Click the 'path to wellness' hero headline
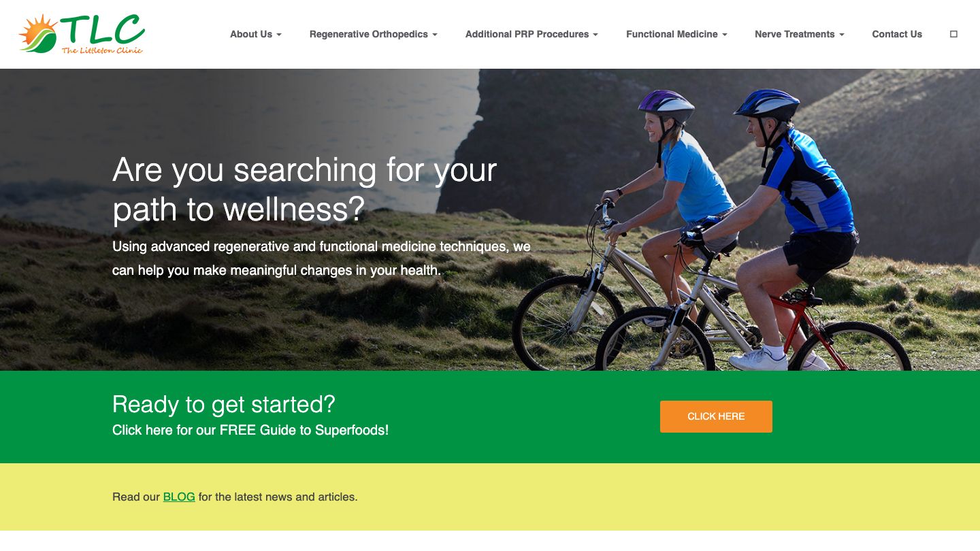The height and width of the screenshot is (551, 980). (304, 189)
